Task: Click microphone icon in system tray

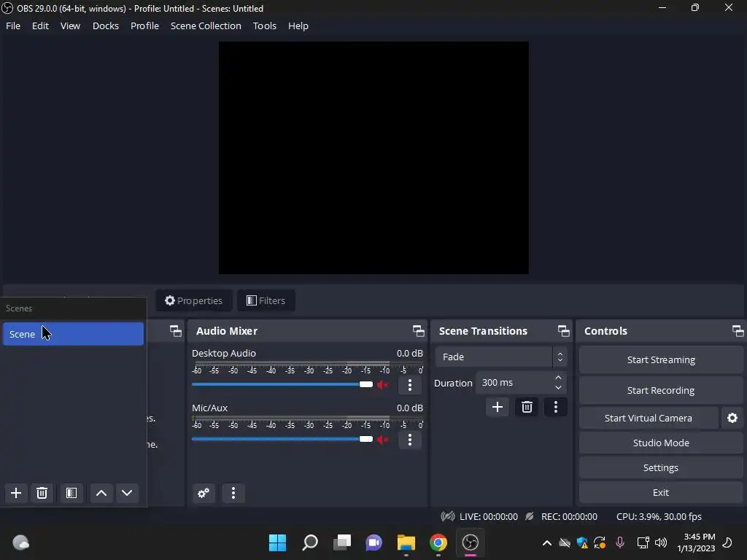Action: tap(620, 542)
